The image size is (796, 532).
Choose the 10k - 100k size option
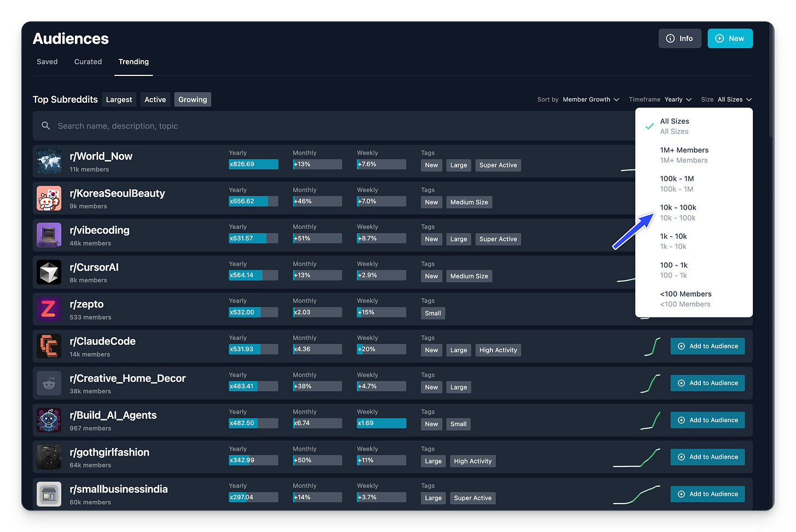[694, 212]
